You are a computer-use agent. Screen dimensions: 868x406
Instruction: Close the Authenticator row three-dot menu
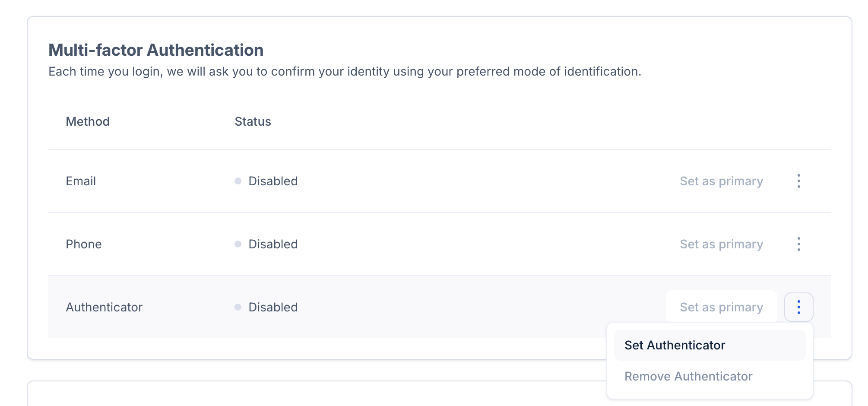click(x=798, y=307)
